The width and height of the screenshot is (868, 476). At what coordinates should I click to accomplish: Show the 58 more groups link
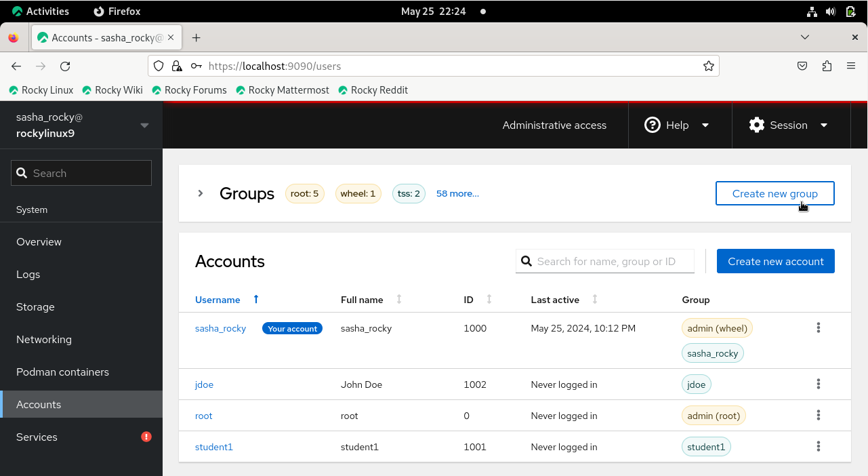(457, 193)
